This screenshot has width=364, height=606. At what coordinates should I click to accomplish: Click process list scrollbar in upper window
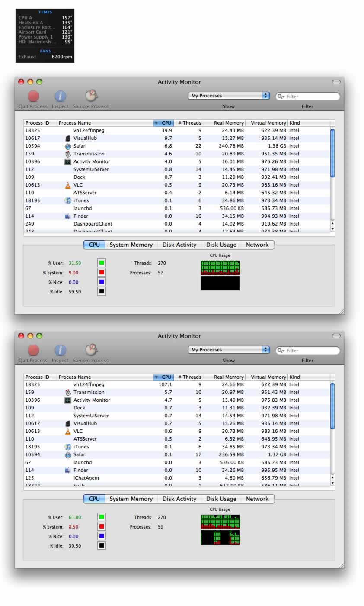click(x=332, y=152)
